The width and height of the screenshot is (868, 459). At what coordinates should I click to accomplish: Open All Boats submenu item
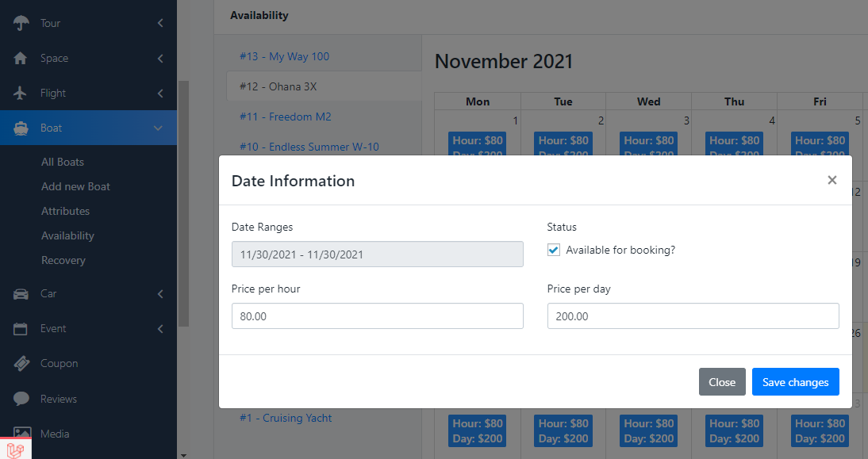63,162
